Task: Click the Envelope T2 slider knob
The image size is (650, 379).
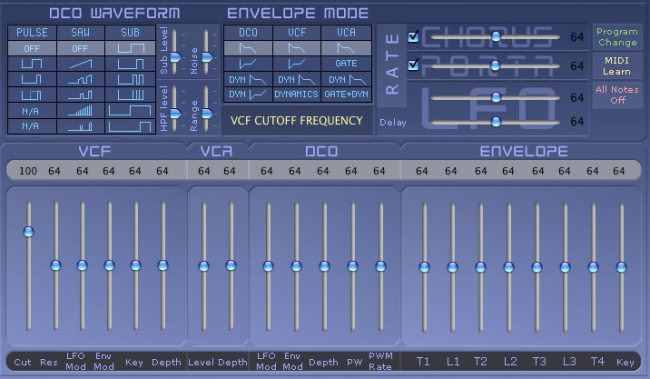Action: coord(480,267)
